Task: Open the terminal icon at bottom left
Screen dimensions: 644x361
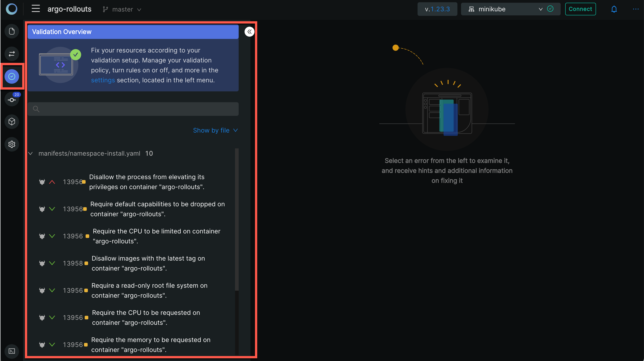Action: point(12,351)
